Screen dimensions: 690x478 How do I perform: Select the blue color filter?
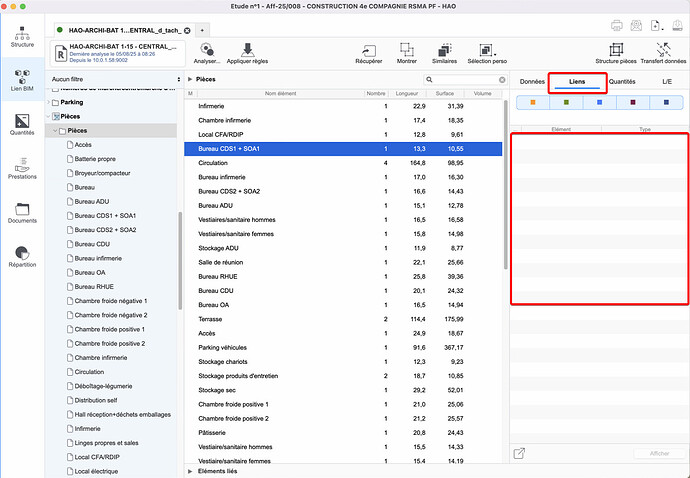[x=600, y=102]
